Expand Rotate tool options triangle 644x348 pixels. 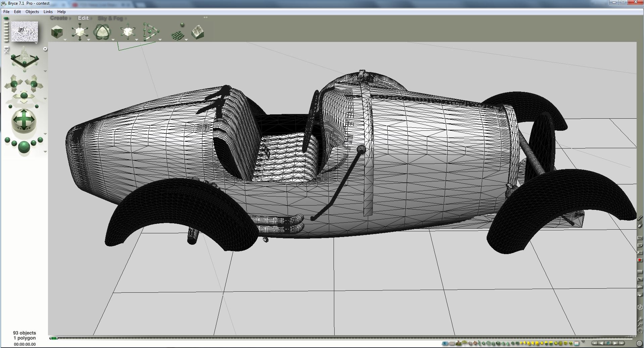(x=113, y=40)
